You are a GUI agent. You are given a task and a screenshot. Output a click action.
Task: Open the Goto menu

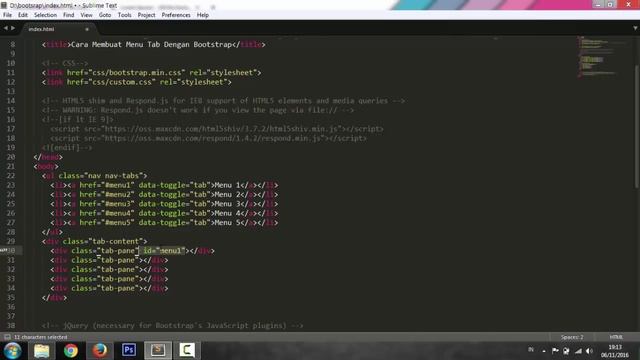[105, 15]
